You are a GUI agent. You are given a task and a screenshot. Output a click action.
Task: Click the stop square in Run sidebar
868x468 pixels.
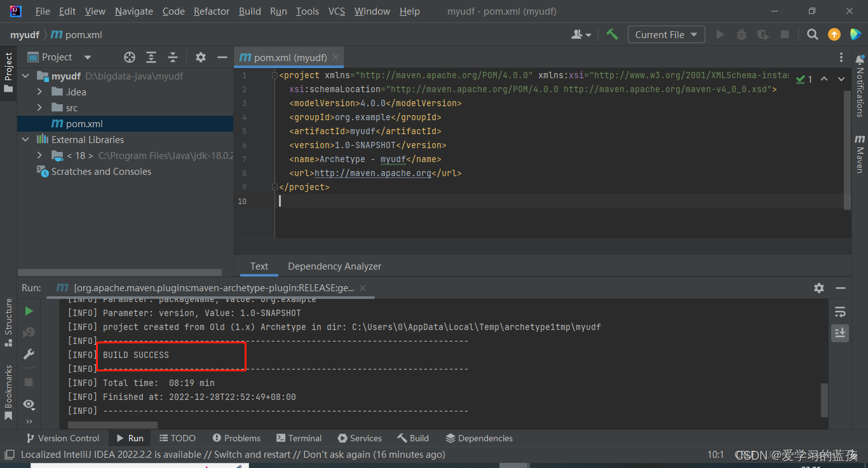[29, 382]
